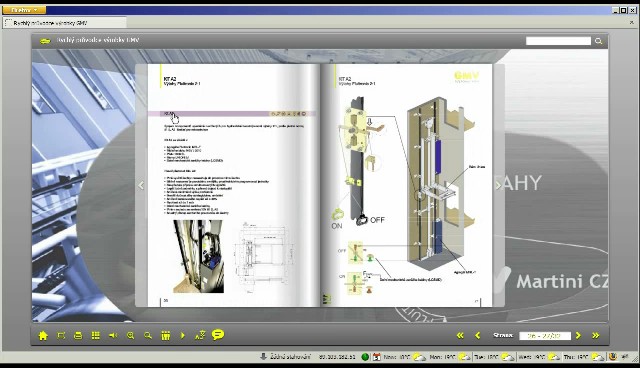Zoom in with the magnifier plus icon
This screenshot has width=640, height=368.
131,335
